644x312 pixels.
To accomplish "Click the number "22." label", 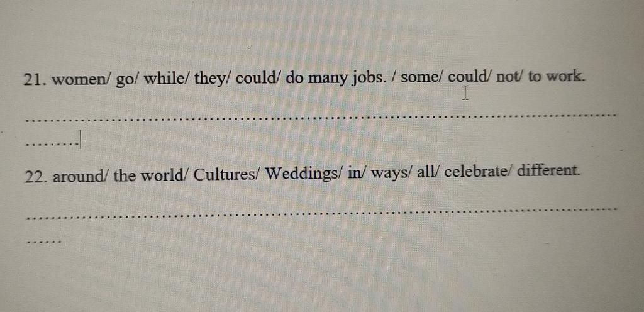I will pos(36,177).
